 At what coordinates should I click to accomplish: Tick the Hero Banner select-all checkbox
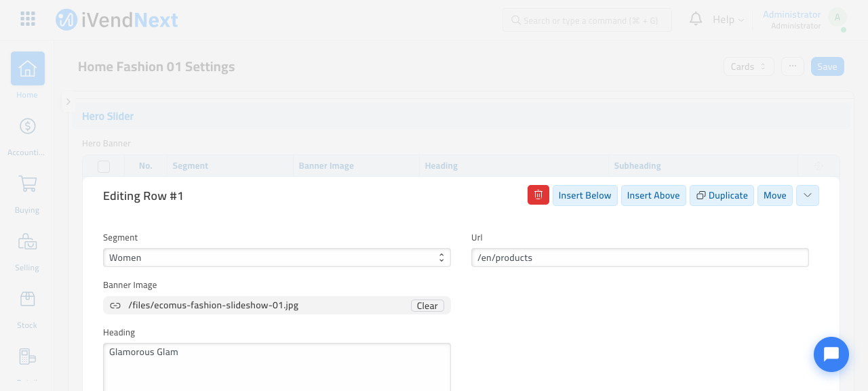(104, 166)
